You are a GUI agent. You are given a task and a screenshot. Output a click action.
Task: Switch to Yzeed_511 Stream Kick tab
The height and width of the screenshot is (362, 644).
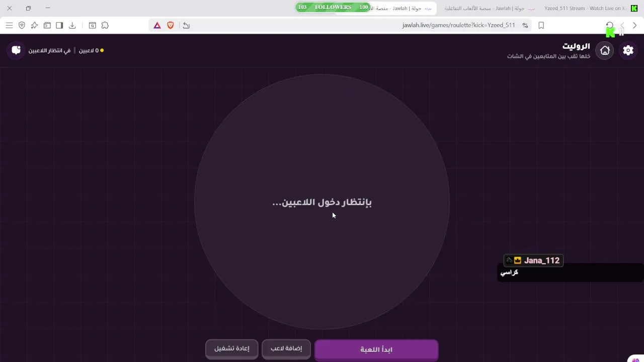[x=585, y=8]
